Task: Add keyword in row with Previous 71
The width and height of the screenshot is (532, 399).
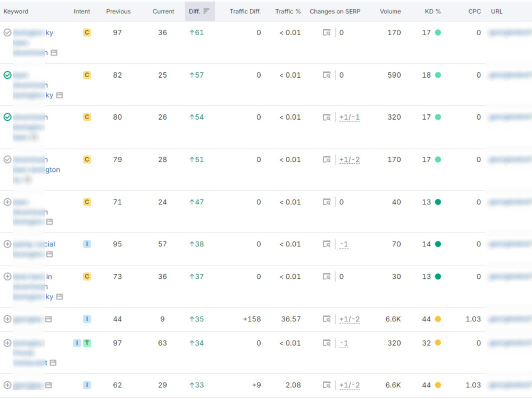Action: click(x=7, y=202)
